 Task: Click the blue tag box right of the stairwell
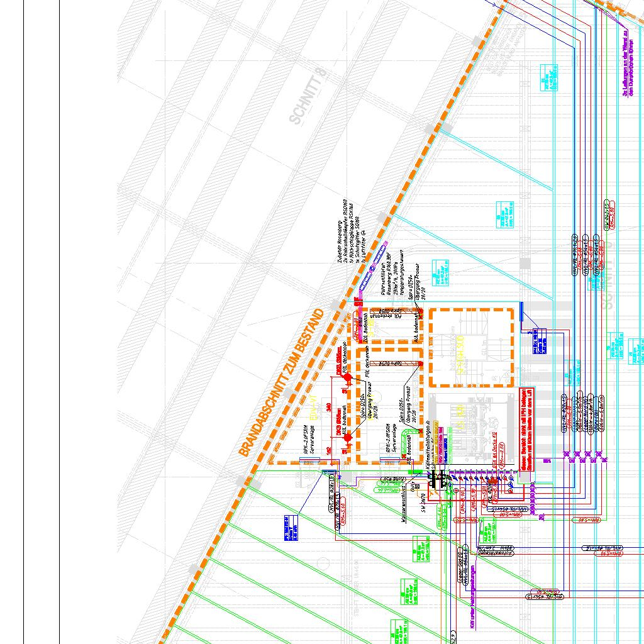pos(541,342)
